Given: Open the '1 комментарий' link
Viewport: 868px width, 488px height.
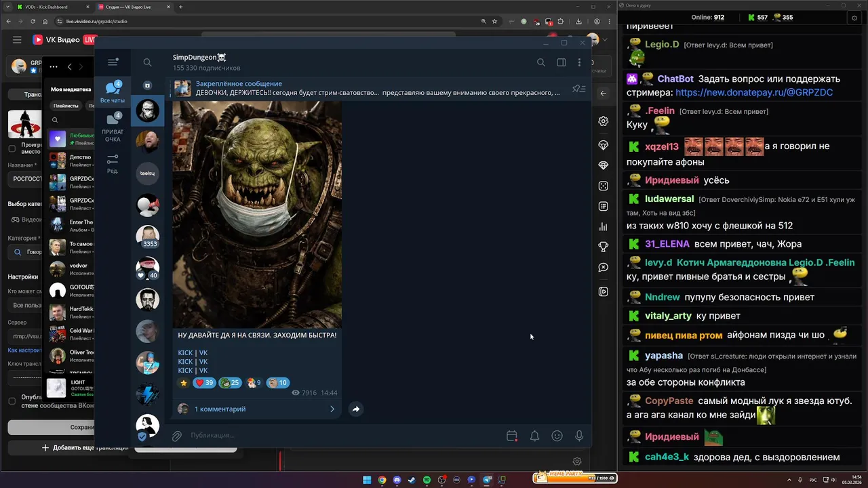Looking at the screenshot, I should tap(220, 409).
